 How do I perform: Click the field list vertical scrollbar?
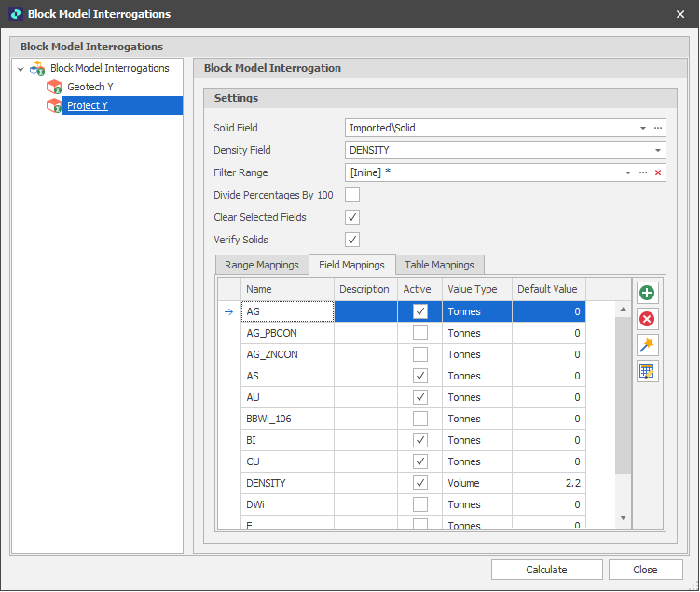(623, 392)
